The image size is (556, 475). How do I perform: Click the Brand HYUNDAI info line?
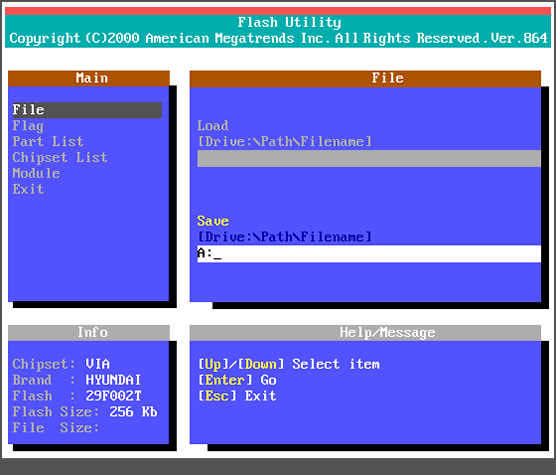point(77,380)
